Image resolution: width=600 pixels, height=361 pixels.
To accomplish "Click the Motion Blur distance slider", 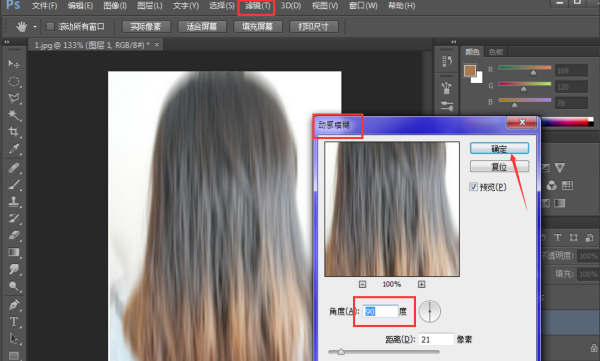I will (x=384, y=352).
